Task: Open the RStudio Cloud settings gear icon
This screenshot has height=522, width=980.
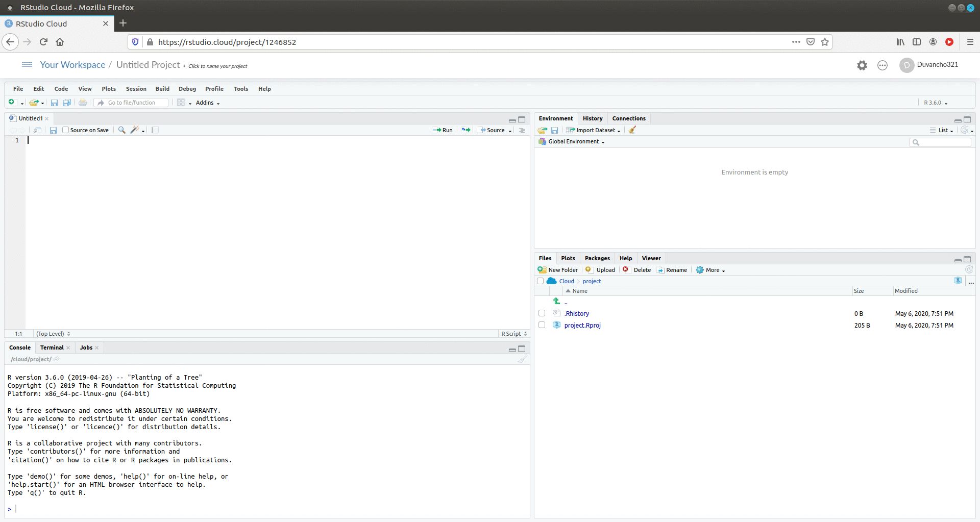Action: (x=862, y=65)
